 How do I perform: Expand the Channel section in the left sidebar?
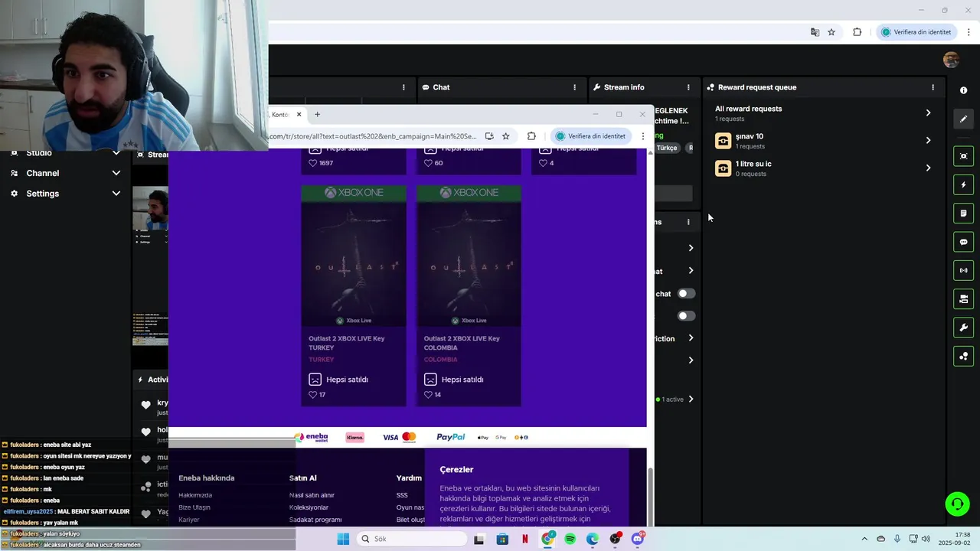click(116, 173)
